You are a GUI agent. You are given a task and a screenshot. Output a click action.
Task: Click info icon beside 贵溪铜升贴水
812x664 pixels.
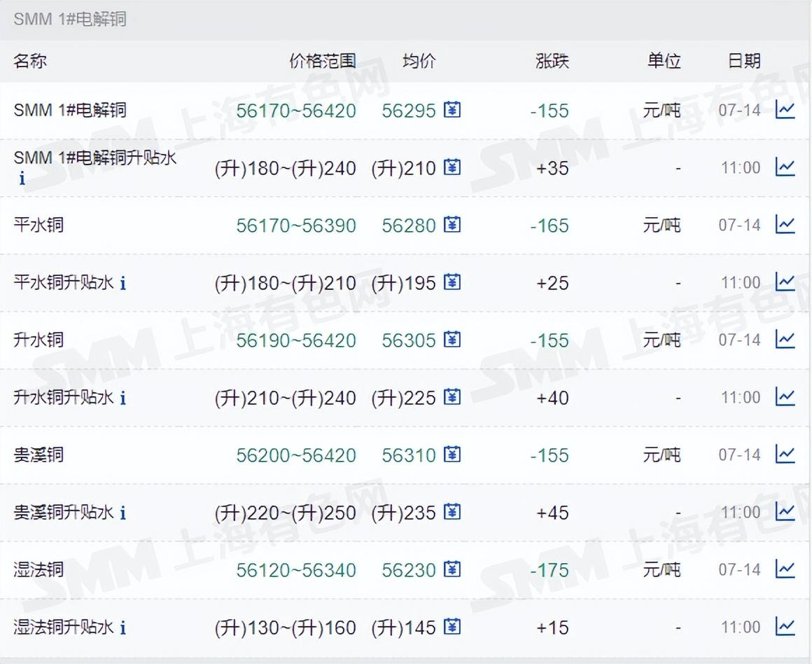coord(123,513)
